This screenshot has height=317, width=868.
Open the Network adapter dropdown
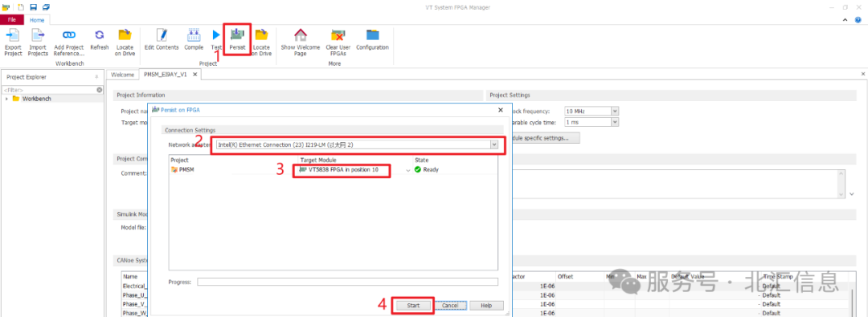(x=493, y=145)
